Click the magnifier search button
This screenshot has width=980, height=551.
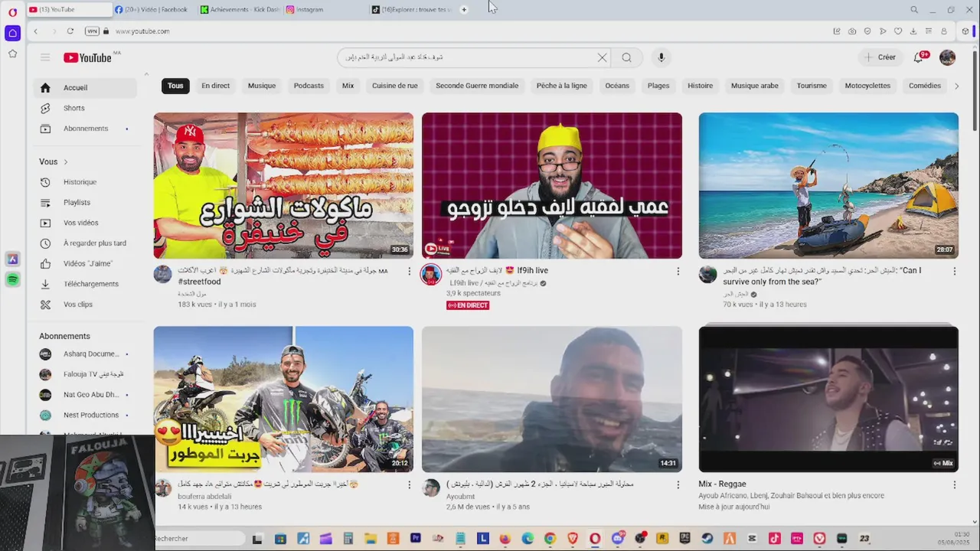point(627,57)
